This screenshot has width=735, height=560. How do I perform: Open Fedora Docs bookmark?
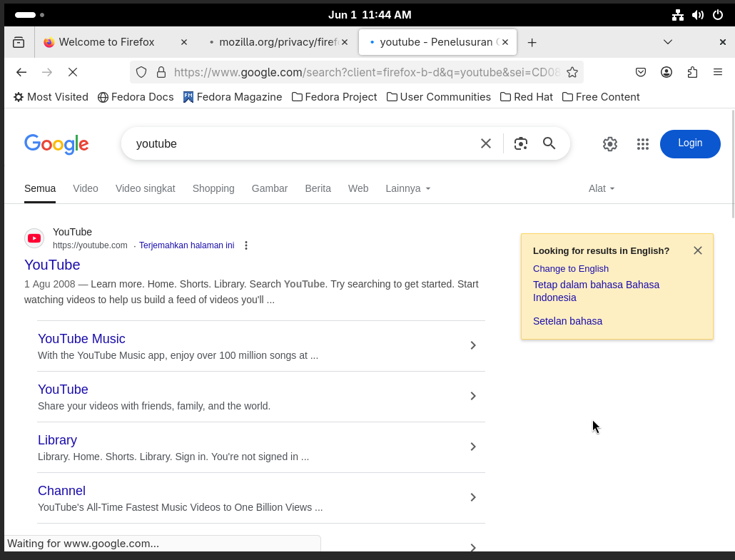pos(136,97)
